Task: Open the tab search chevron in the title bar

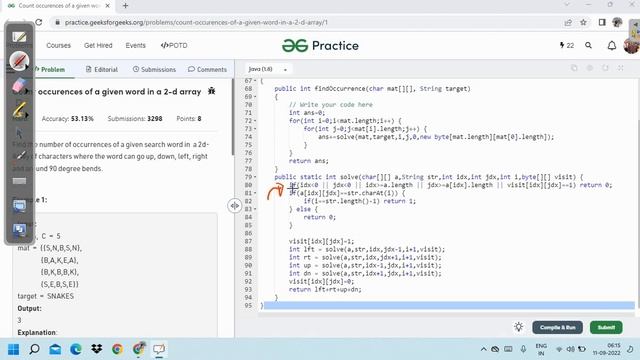Action: 567,4
